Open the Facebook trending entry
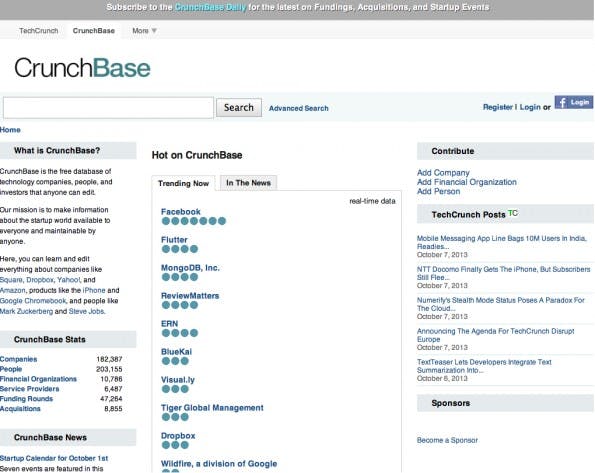Viewport: 595px width, 473px height. pos(181,212)
